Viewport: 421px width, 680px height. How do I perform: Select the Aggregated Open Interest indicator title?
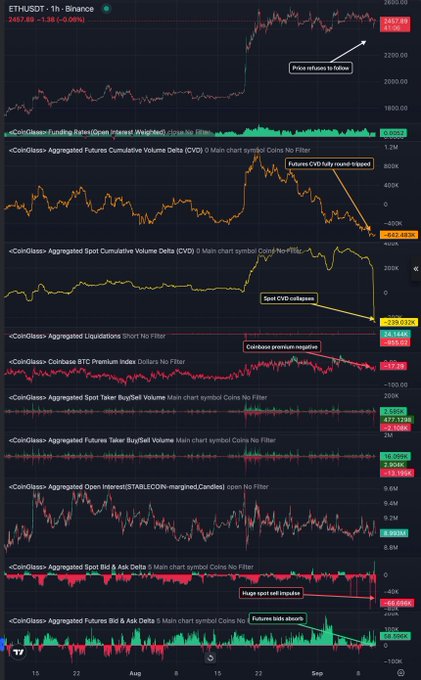(117, 487)
